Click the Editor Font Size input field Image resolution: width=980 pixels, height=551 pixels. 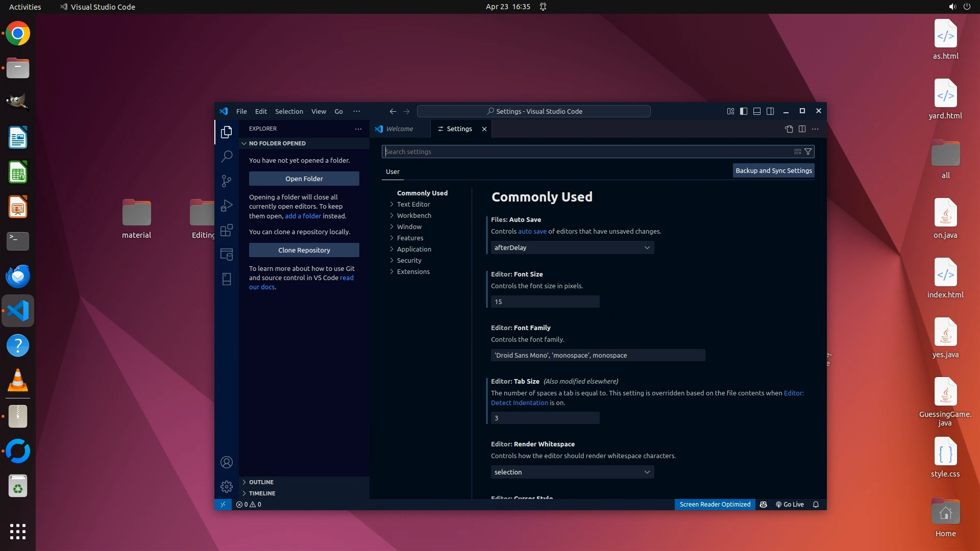(x=545, y=302)
